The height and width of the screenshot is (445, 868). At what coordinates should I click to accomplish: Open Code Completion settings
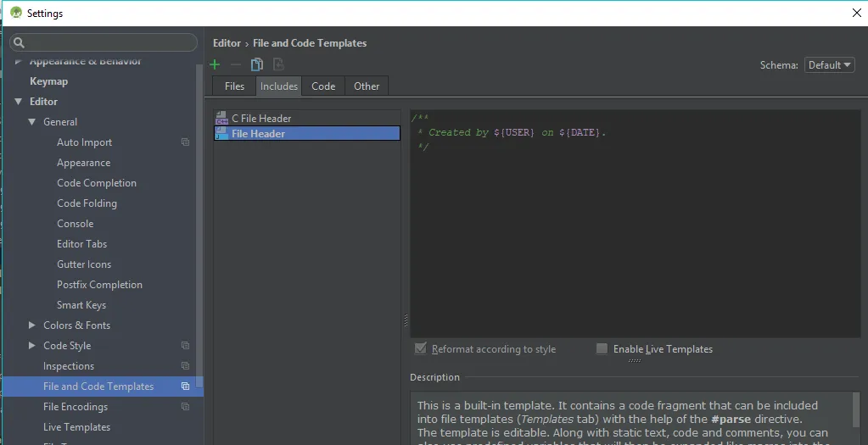pos(97,183)
